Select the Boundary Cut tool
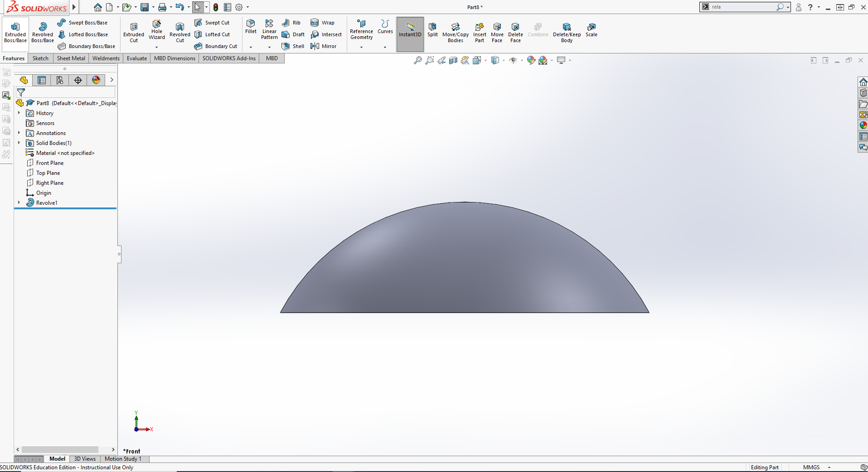The height and width of the screenshot is (472, 868). [x=215, y=46]
